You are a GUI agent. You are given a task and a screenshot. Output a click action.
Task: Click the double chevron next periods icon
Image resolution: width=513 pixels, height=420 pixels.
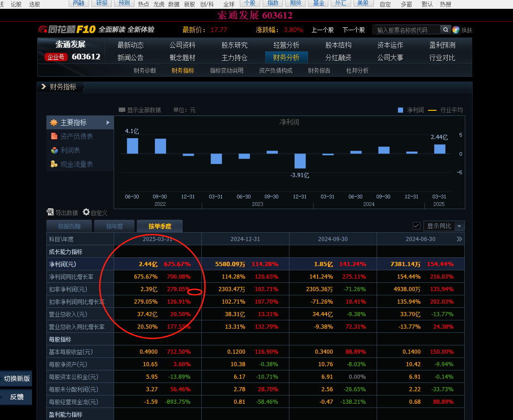[x=459, y=239]
